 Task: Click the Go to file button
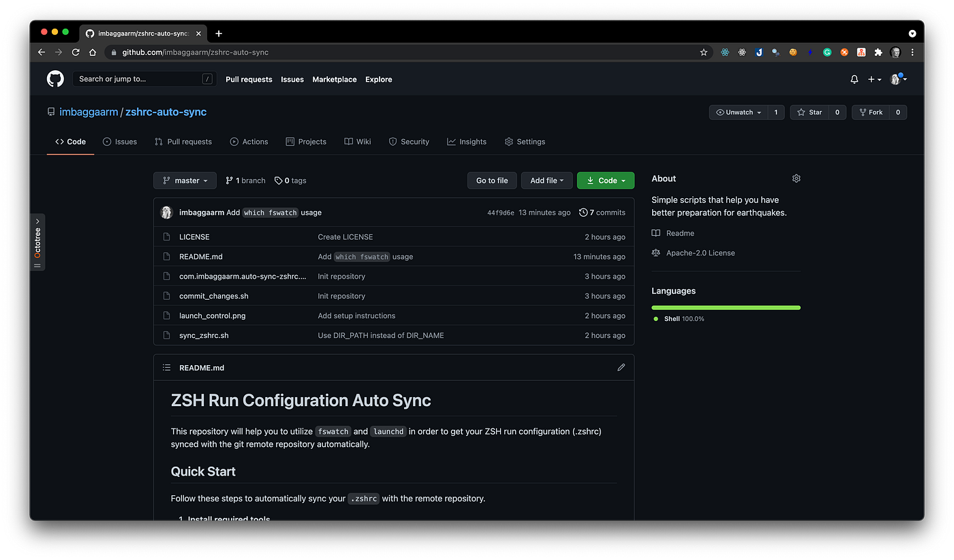click(492, 180)
